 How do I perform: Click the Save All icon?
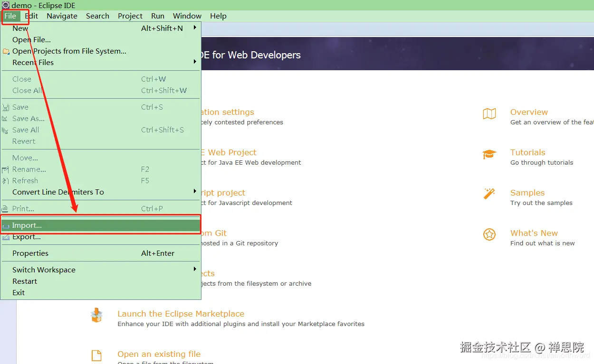(x=5, y=130)
